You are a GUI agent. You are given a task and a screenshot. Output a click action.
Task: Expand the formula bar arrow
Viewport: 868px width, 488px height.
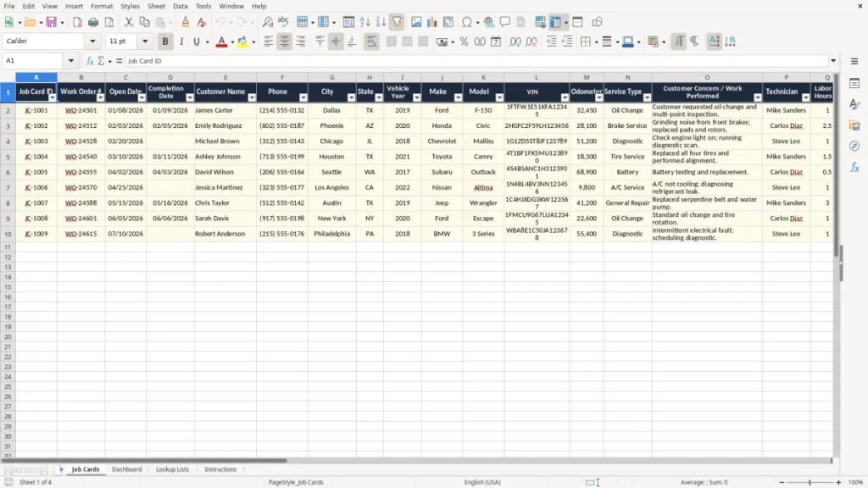[833, 61]
